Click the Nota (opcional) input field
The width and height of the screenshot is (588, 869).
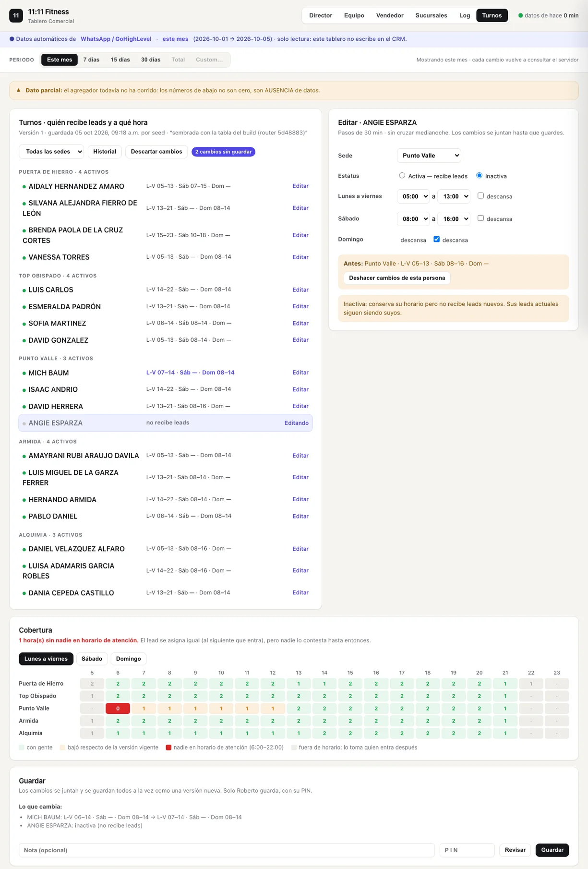point(227,850)
